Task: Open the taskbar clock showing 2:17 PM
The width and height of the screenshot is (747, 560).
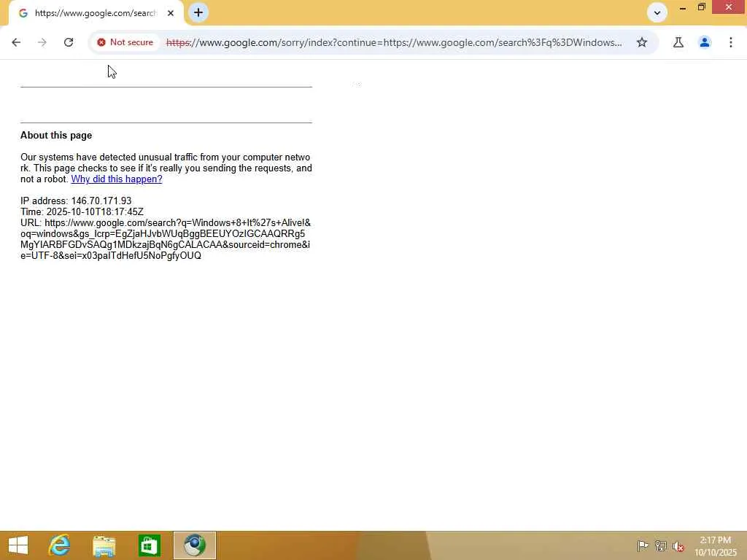Action: click(x=716, y=546)
